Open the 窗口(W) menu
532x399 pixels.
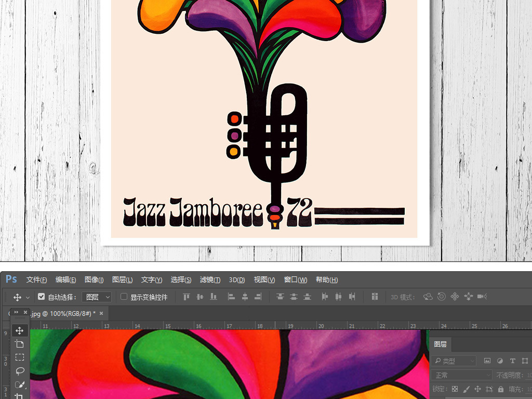296,280
